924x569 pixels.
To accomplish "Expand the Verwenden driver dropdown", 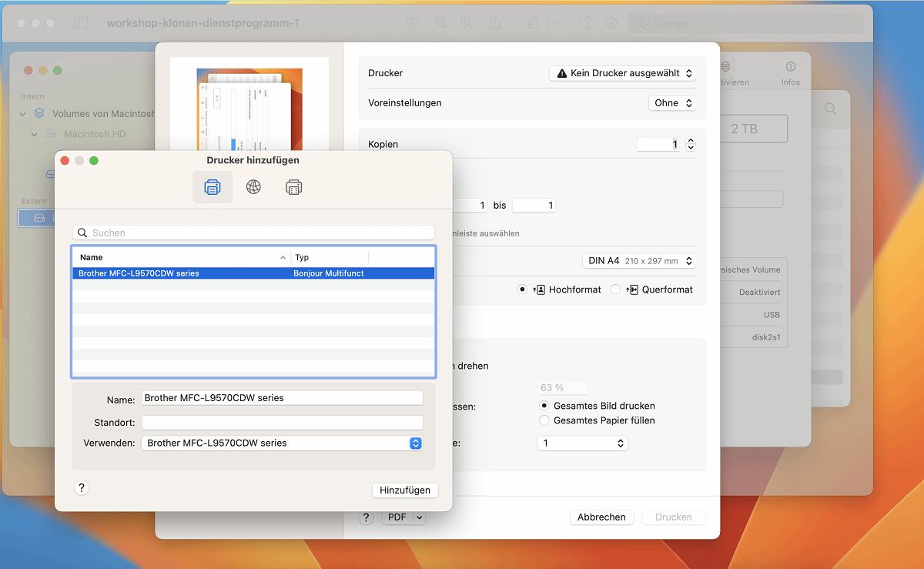I will click(415, 443).
